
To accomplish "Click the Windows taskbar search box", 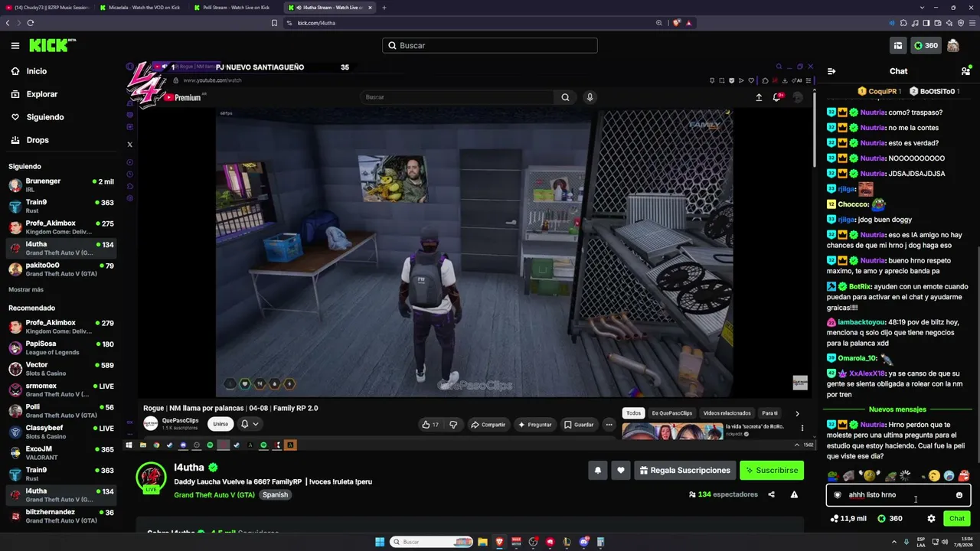I will [430, 542].
